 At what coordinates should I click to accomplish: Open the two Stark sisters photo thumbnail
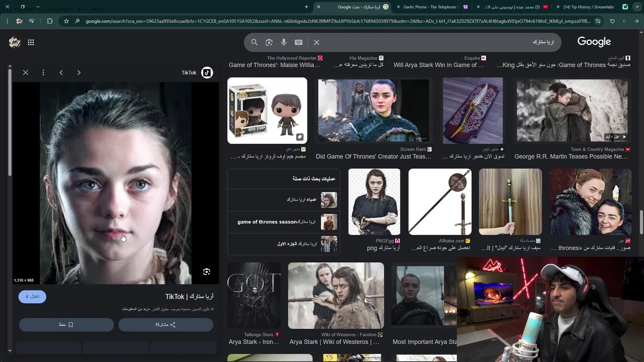pyautogui.click(x=590, y=202)
